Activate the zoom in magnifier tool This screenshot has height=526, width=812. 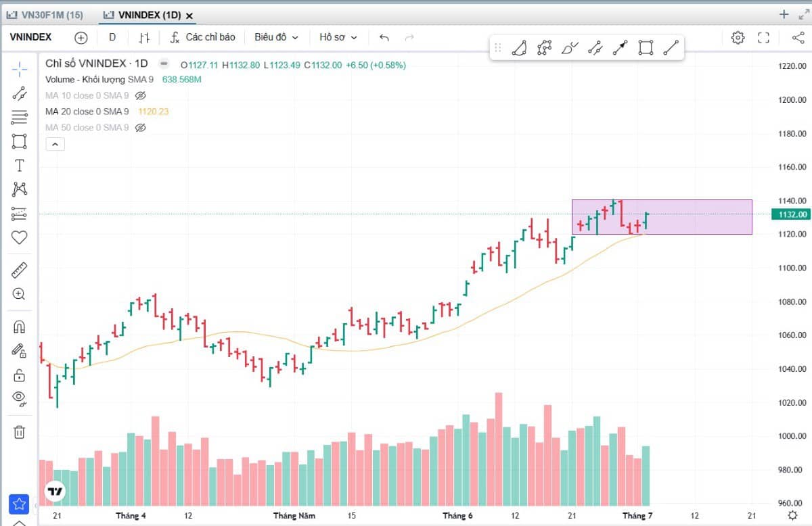click(19, 294)
